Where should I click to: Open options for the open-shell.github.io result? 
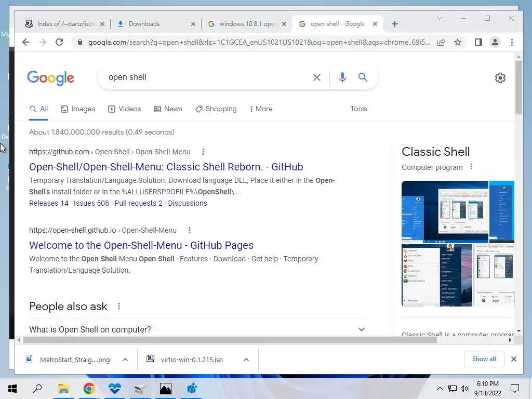pos(189,230)
